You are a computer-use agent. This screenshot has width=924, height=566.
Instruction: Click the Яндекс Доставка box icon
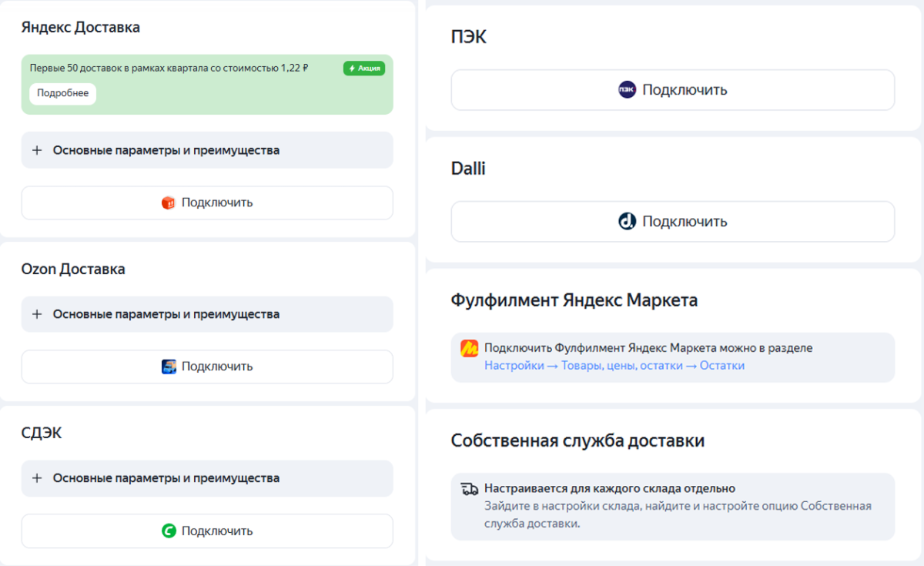coord(169,203)
